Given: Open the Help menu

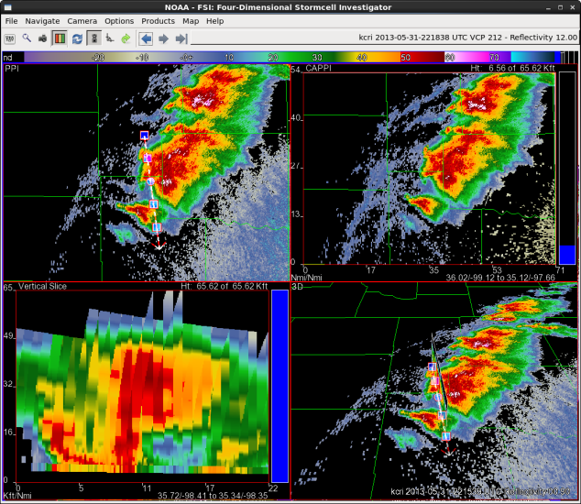Looking at the screenshot, I should [x=215, y=21].
